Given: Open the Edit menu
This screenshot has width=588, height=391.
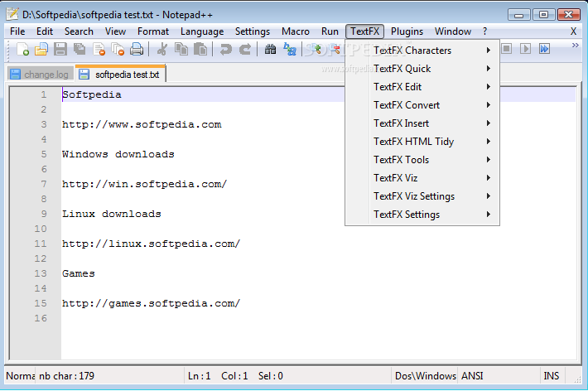Looking at the screenshot, I should (x=45, y=31).
